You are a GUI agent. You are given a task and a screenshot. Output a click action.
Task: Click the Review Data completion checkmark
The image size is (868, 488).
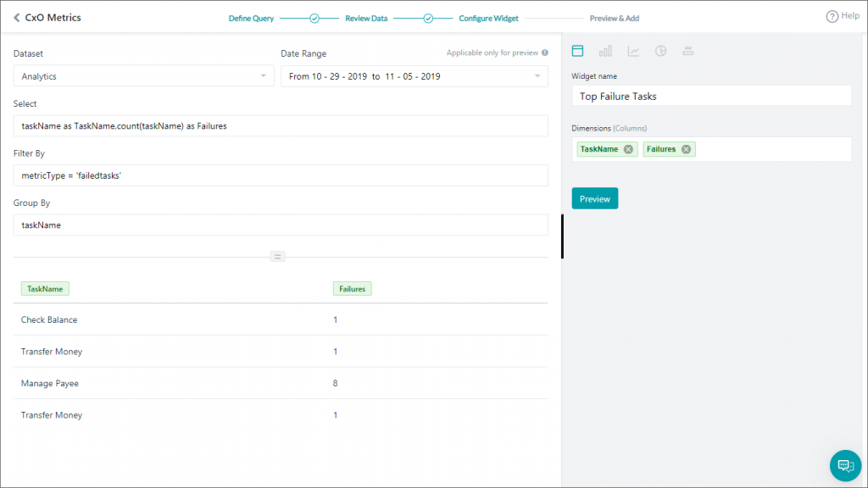(x=428, y=17)
